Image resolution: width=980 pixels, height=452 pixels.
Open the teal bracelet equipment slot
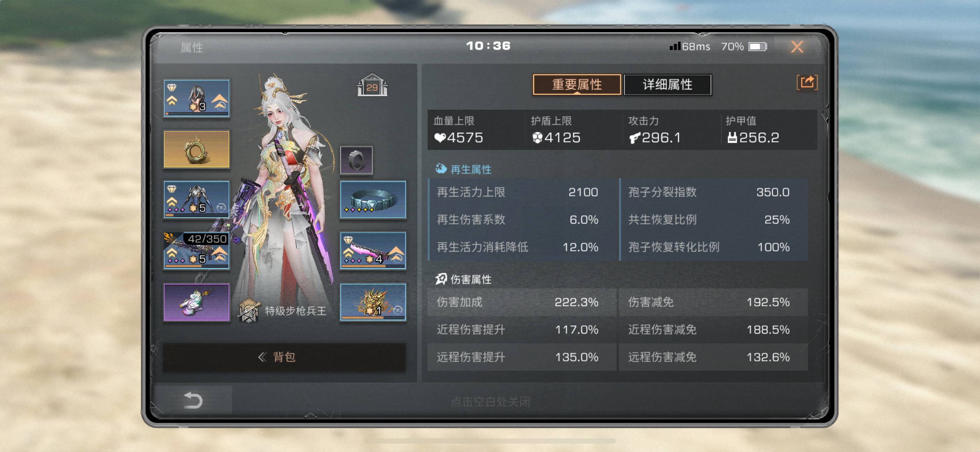coord(373,200)
